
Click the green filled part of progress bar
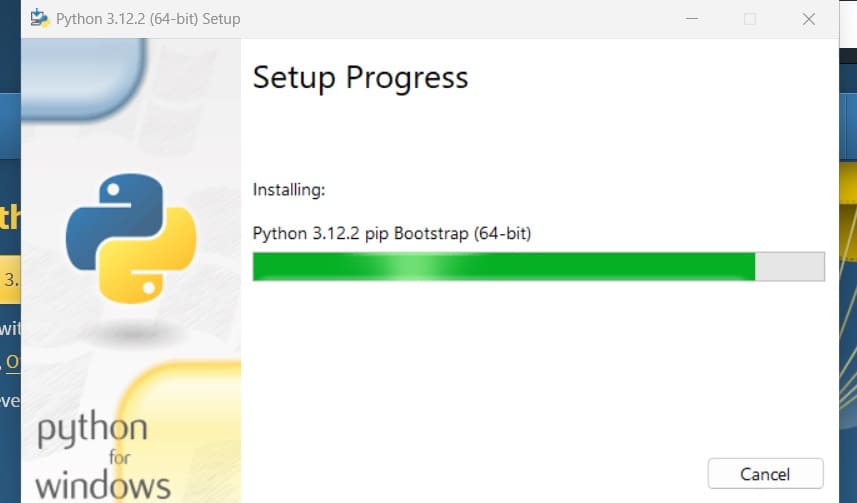(504, 266)
